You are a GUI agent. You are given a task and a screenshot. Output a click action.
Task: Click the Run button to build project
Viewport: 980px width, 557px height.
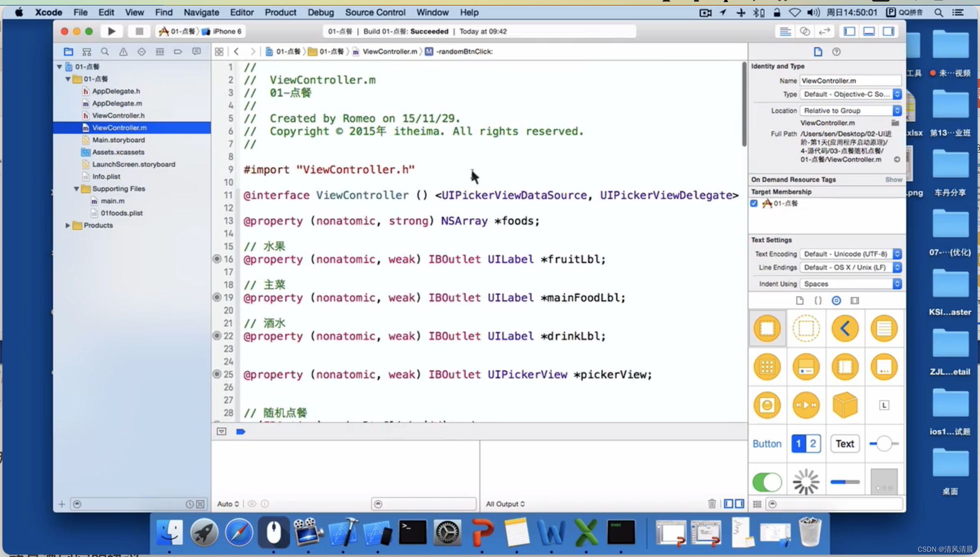(x=111, y=30)
